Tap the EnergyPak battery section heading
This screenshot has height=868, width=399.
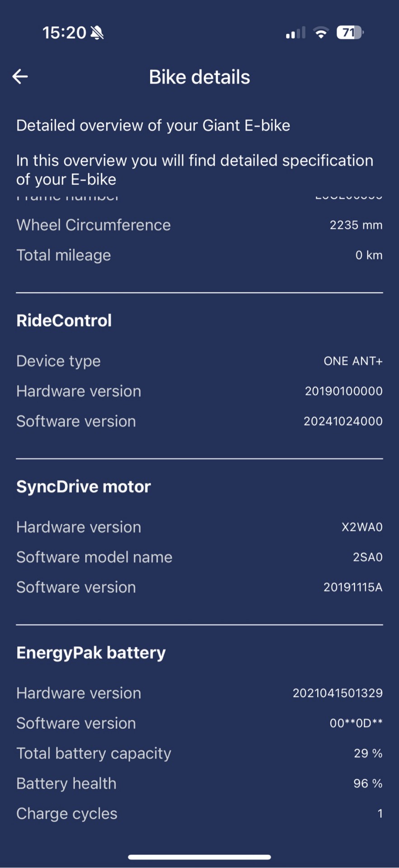click(91, 653)
